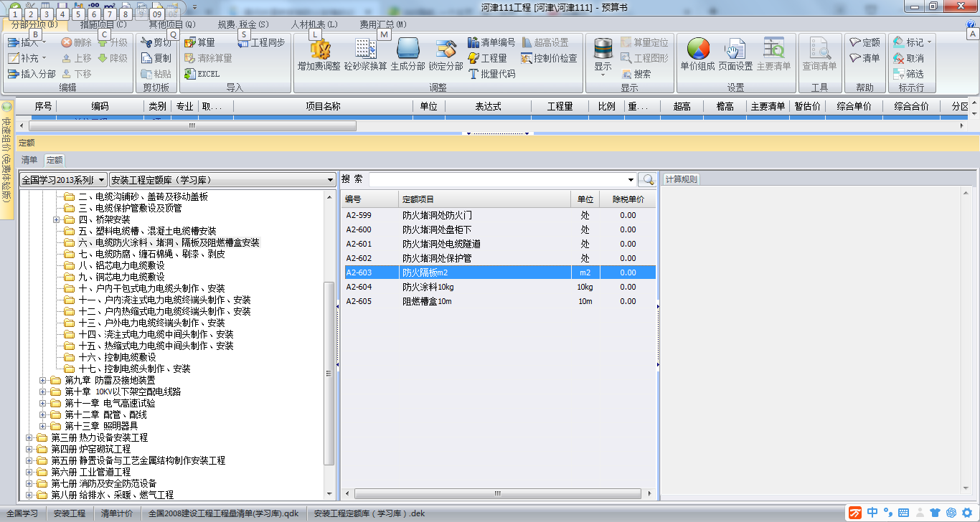The height and width of the screenshot is (522, 980).
Task: Click the 复制 copy icon
Action: click(x=156, y=59)
